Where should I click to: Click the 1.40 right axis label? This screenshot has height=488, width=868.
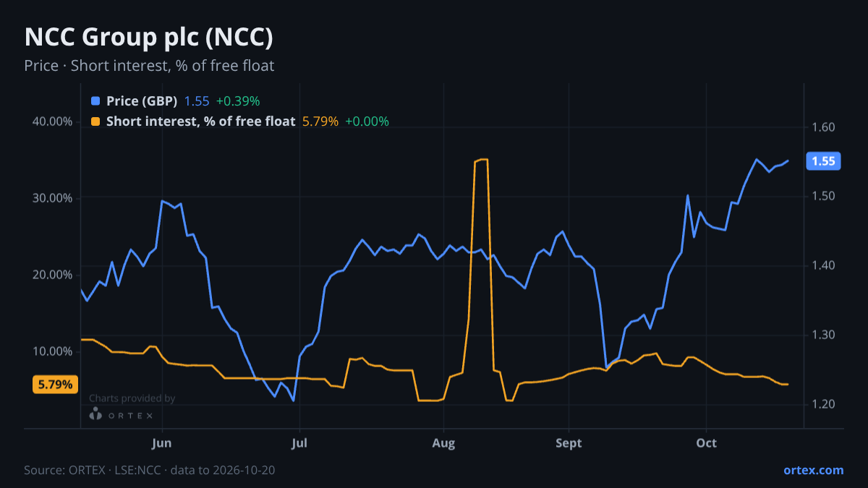pos(824,265)
